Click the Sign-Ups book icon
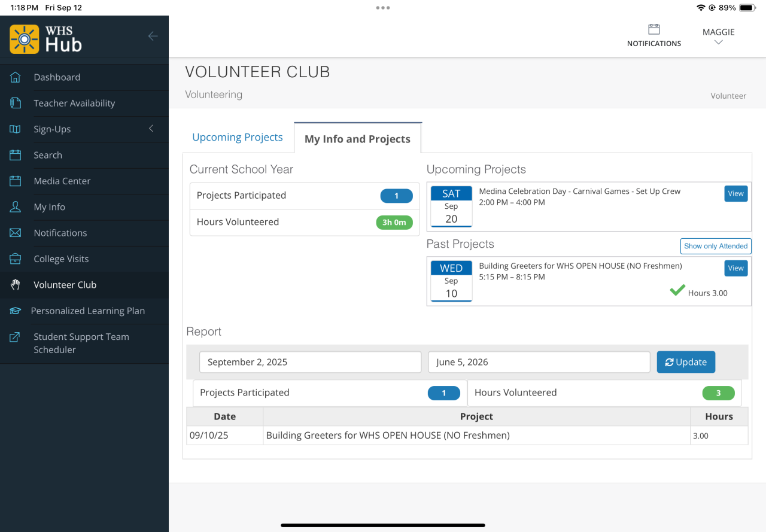 16,129
